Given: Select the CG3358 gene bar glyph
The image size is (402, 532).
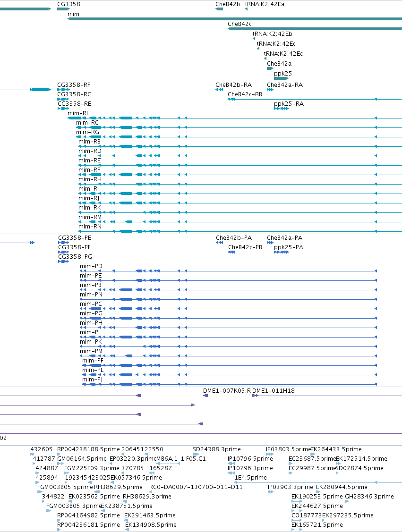Looking at the screenshot, I should 63,9.
